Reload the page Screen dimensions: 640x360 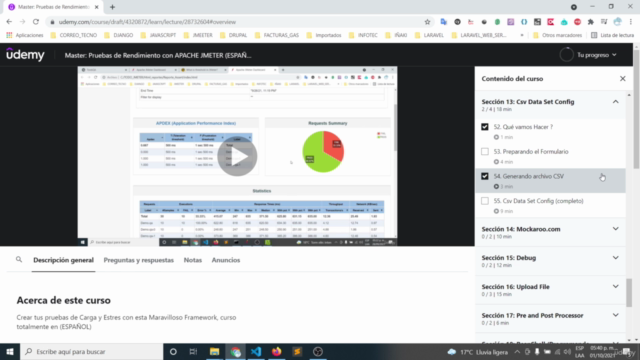pyautogui.click(x=36, y=22)
